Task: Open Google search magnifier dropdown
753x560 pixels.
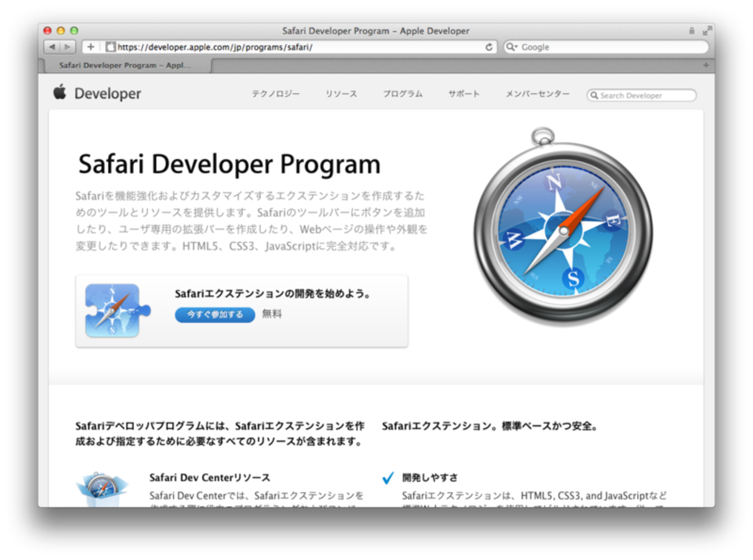Action: tap(511, 47)
